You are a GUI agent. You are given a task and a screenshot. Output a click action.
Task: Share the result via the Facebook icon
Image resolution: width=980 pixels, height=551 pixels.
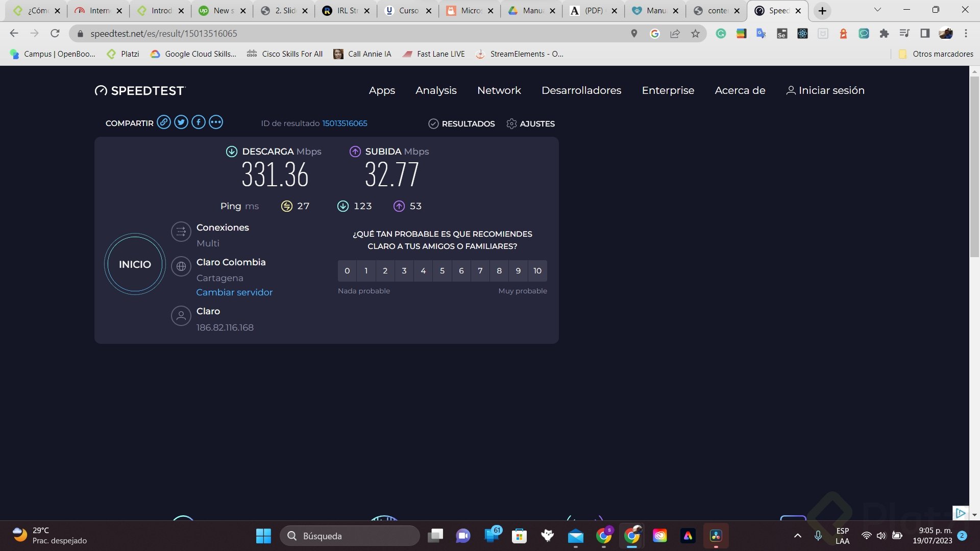[199, 122]
